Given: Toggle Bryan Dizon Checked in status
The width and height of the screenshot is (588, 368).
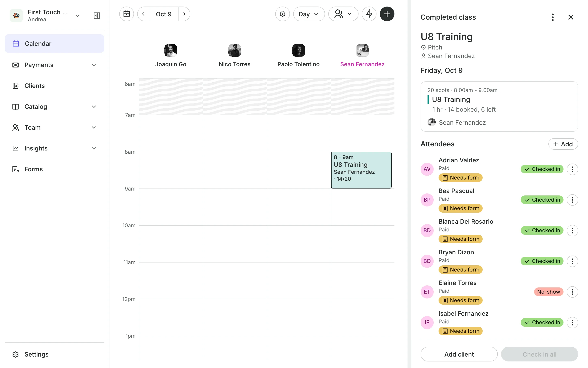Looking at the screenshot, I should pos(542,261).
